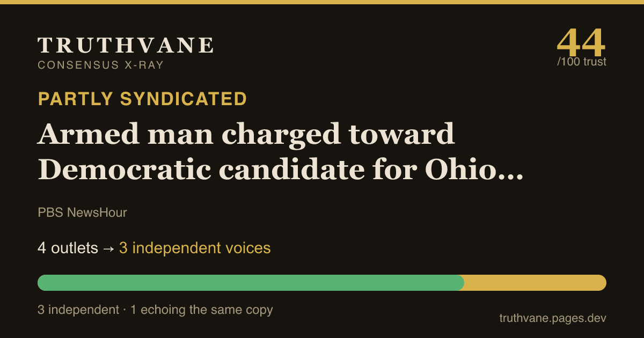Select the '1 echoing the same copy' legend text

pos(202,310)
